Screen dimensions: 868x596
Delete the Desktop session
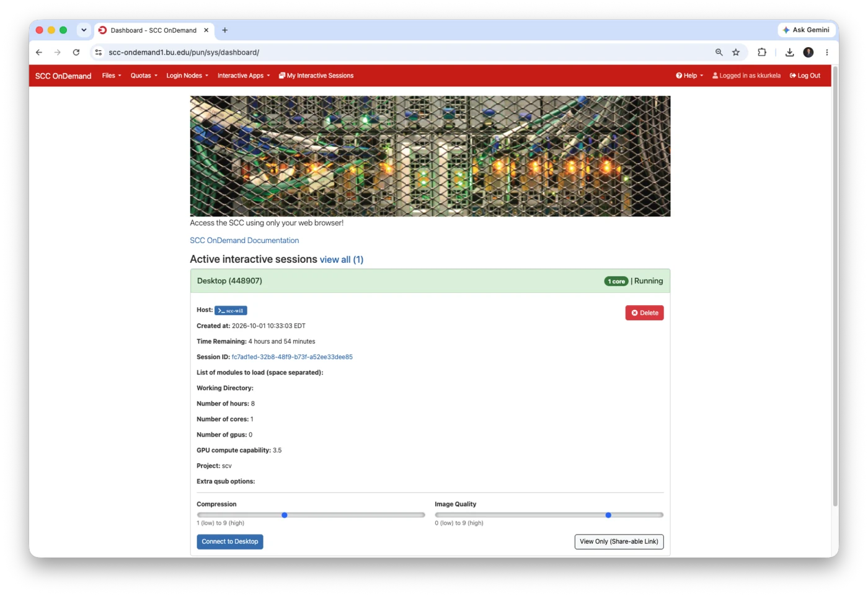pos(645,313)
